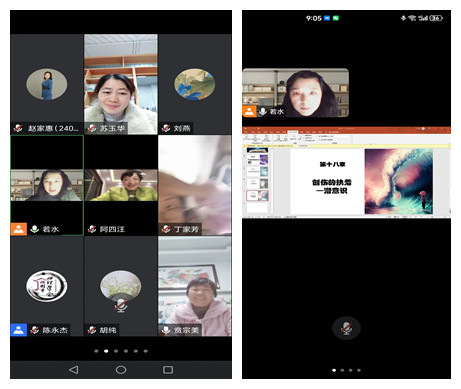Image resolution: width=461 pixels, height=389 pixels.
Task: Click orange host badge on 若水 grid tile
Action: [x=19, y=229]
